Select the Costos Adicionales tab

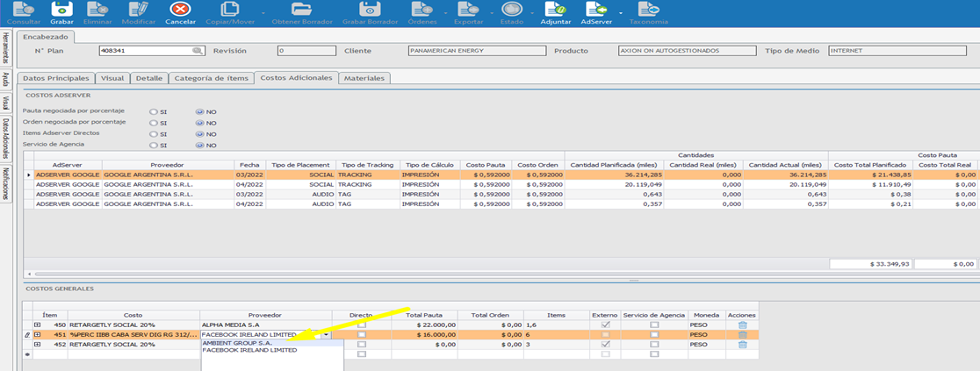click(297, 77)
